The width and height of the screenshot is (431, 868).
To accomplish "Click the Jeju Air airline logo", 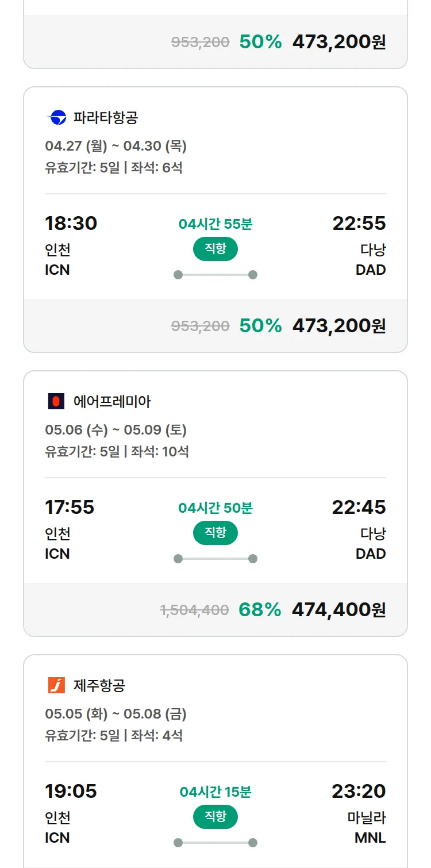I will click(56, 685).
